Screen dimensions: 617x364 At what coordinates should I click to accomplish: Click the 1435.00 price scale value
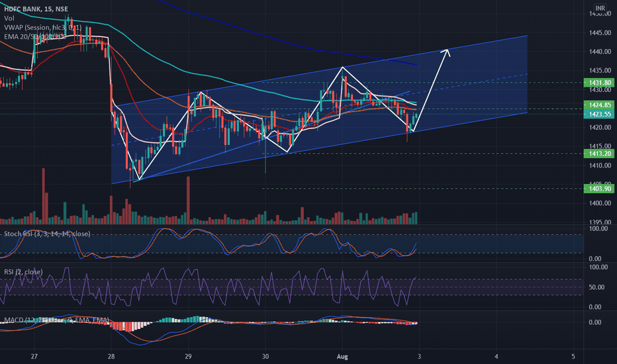coord(600,70)
